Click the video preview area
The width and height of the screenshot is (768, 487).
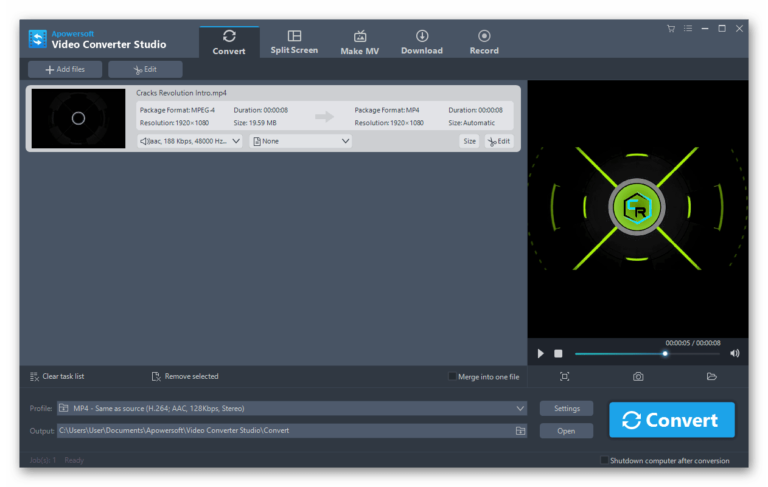point(637,209)
